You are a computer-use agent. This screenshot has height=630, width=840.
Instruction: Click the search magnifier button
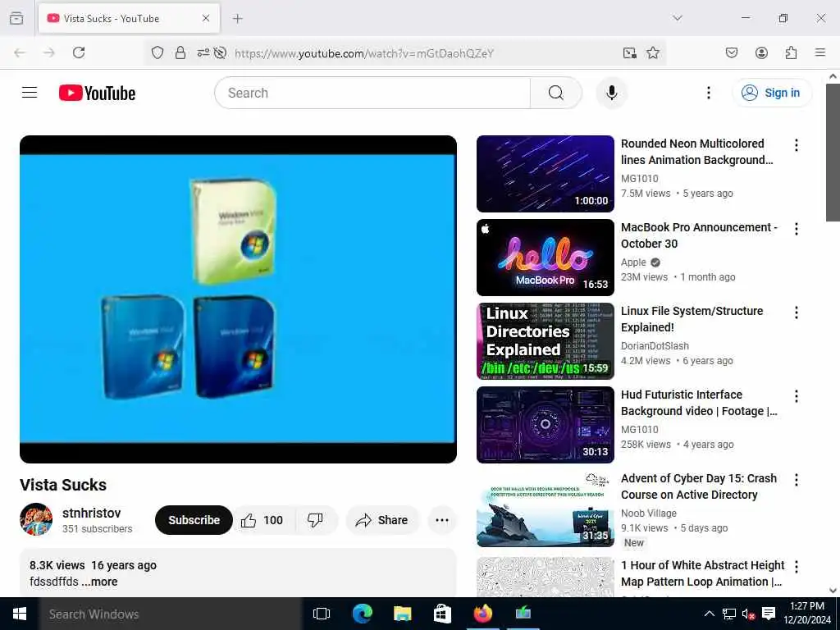click(x=556, y=93)
